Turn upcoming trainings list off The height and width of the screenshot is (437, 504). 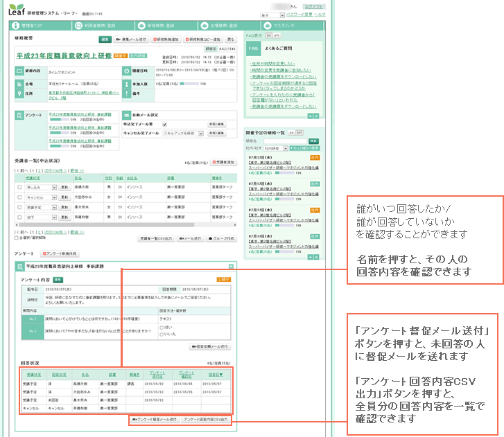tap(299, 132)
